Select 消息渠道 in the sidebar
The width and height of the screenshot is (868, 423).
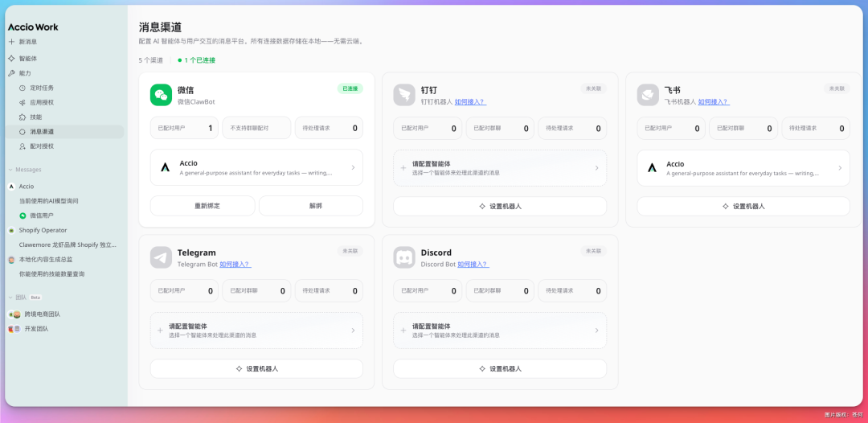65,132
